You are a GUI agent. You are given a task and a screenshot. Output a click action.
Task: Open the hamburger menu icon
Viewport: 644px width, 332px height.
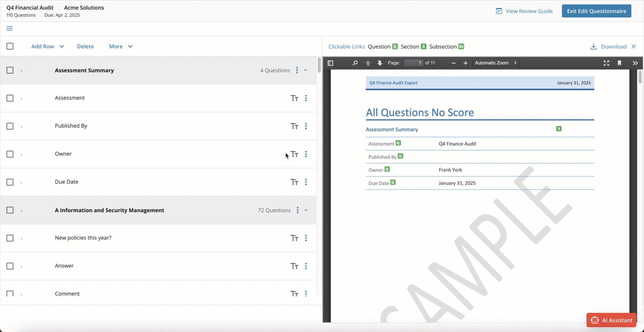[10, 28]
